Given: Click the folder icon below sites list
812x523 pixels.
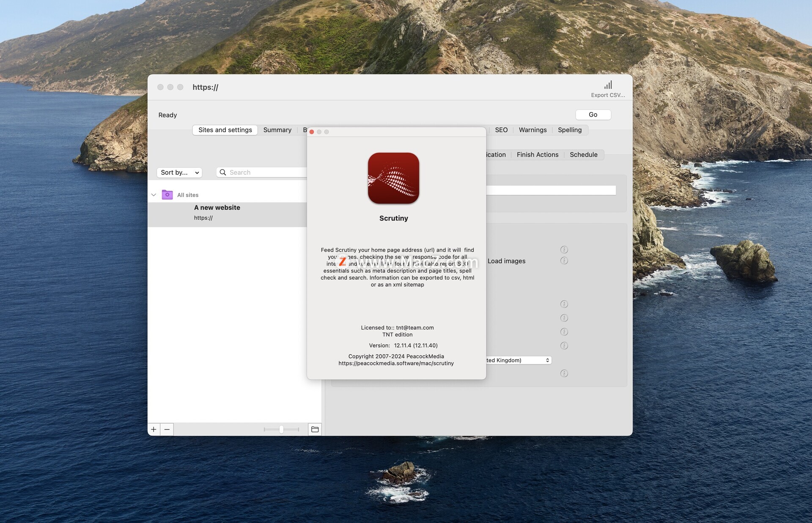Looking at the screenshot, I should point(315,429).
